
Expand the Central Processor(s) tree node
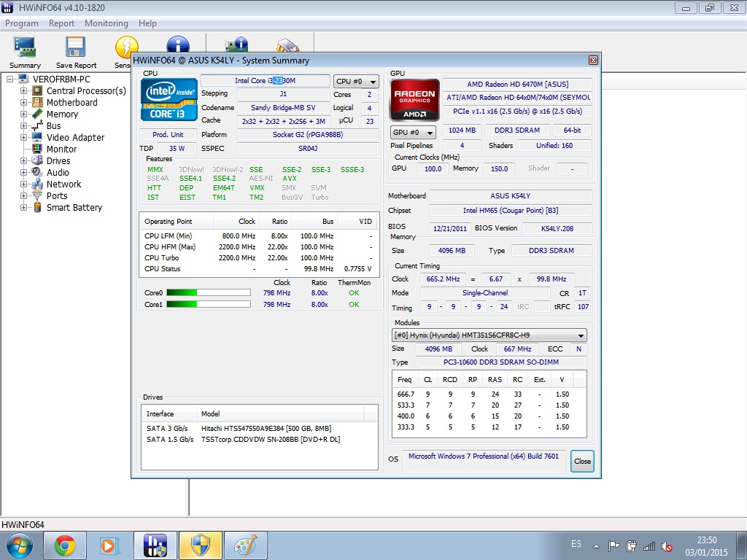coord(23,91)
